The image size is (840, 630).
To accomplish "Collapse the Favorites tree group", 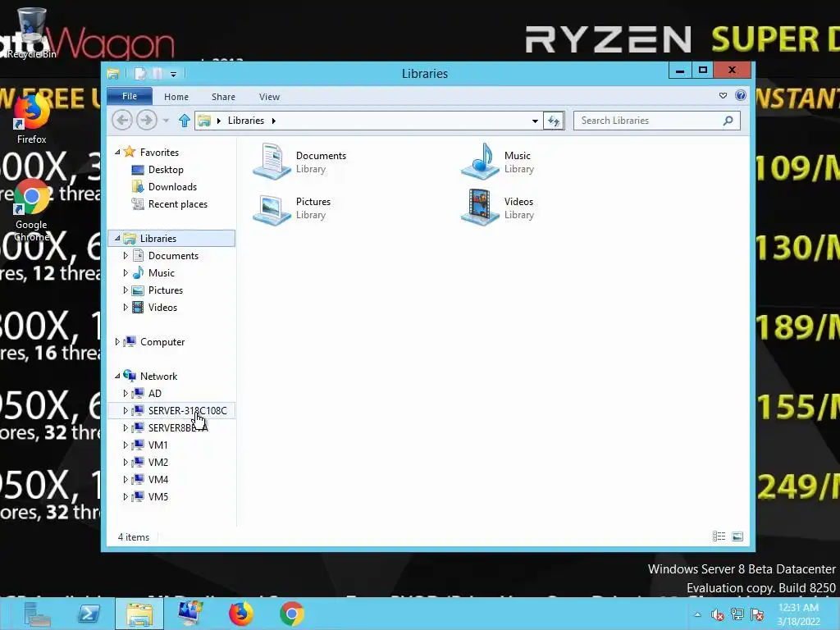I will click(x=117, y=153).
